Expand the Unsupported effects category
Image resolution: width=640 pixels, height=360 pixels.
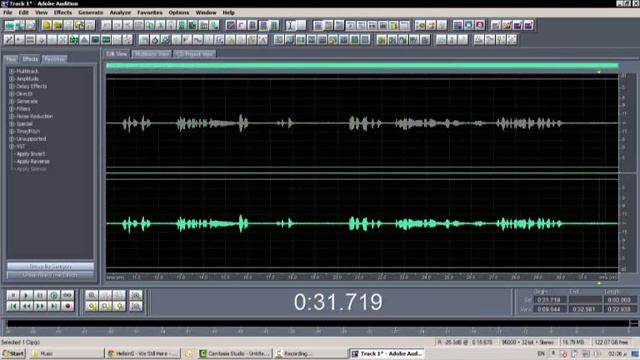click(x=12, y=139)
